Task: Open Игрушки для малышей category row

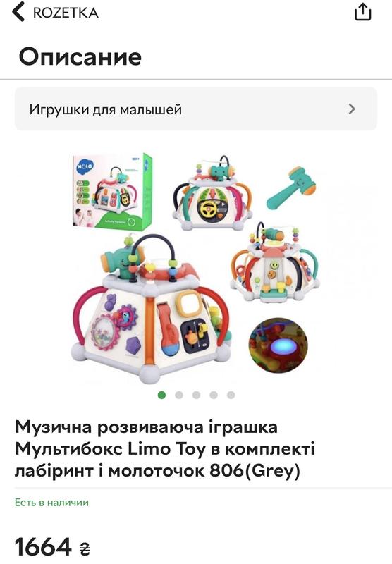Action: click(x=195, y=109)
